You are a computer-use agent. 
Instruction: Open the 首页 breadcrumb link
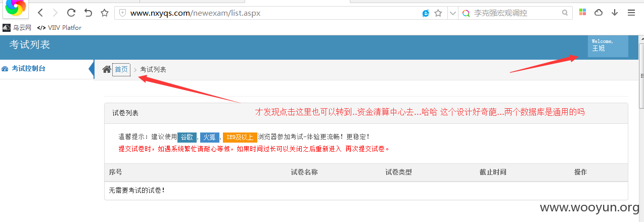[x=121, y=70]
